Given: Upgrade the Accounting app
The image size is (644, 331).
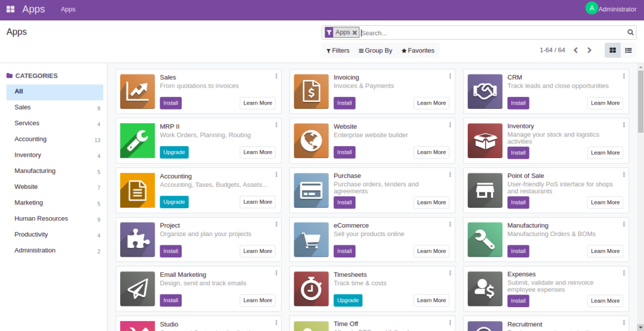Looking at the screenshot, I should point(174,202).
